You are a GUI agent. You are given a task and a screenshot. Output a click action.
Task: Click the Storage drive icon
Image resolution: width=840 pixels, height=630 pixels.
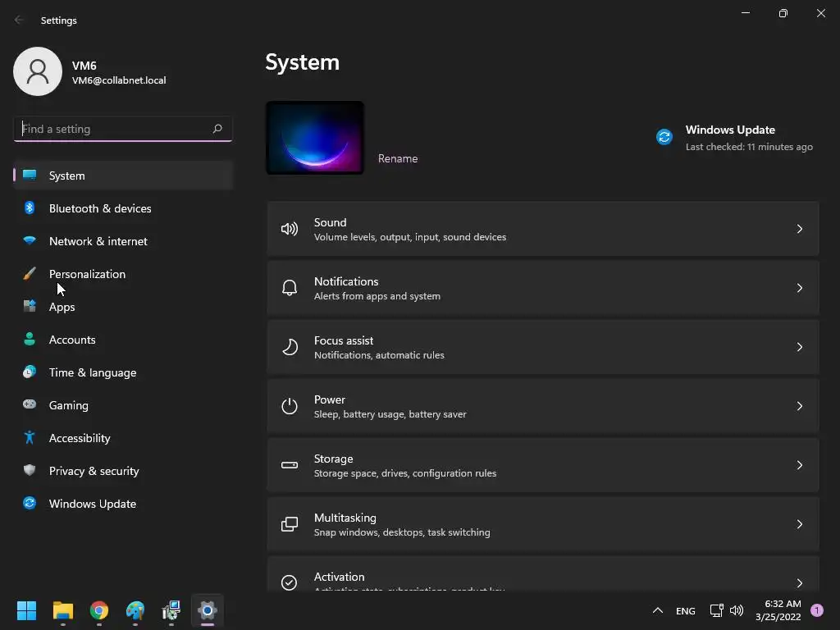point(290,465)
